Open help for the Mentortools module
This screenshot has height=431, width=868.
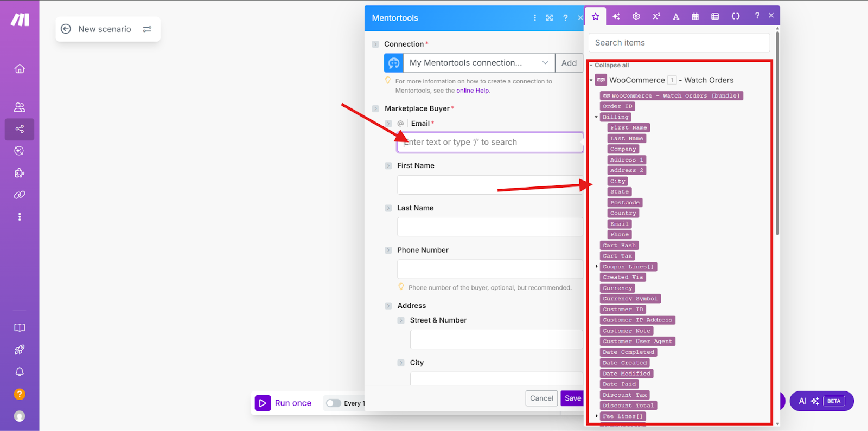coord(565,18)
